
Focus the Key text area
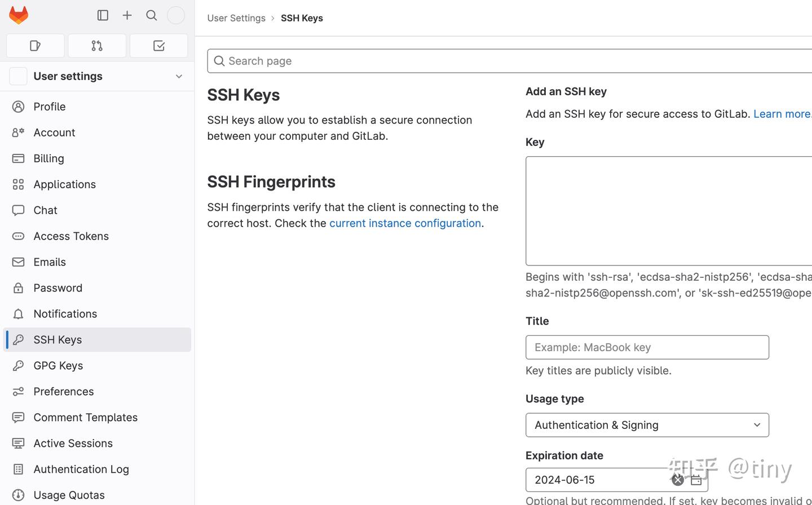coord(668,211)
